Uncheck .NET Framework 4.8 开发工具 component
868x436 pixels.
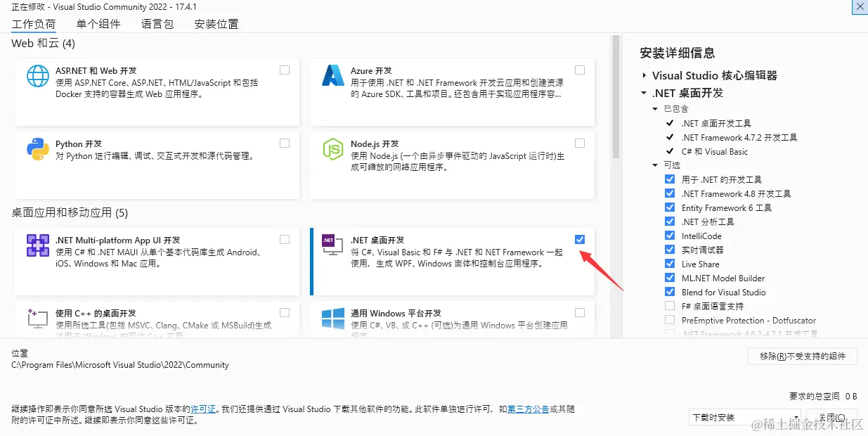(x=670, y=193)
